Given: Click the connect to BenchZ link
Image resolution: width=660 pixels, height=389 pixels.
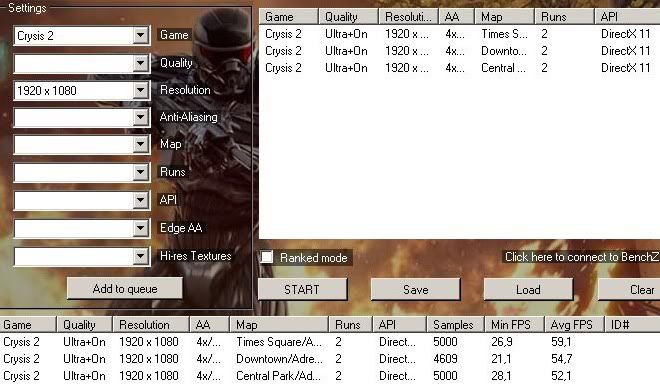Looking at the screenshot, I should tap(582, 257).
